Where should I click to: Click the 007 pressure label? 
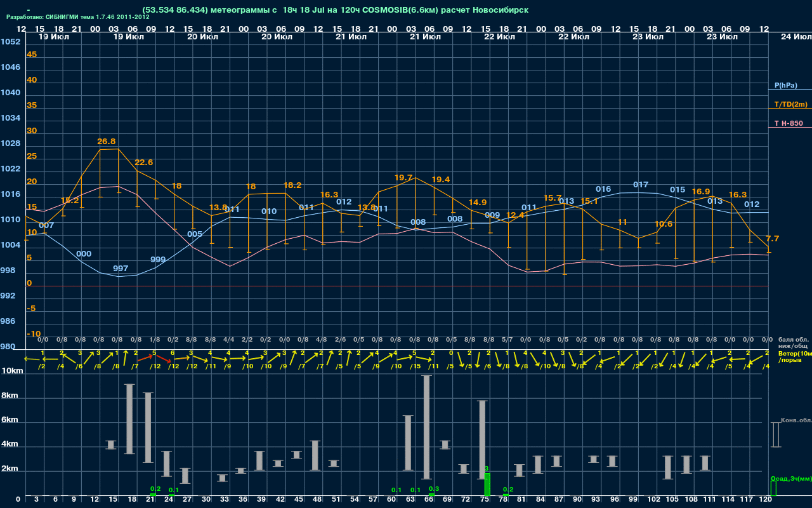tap(46, 225)
